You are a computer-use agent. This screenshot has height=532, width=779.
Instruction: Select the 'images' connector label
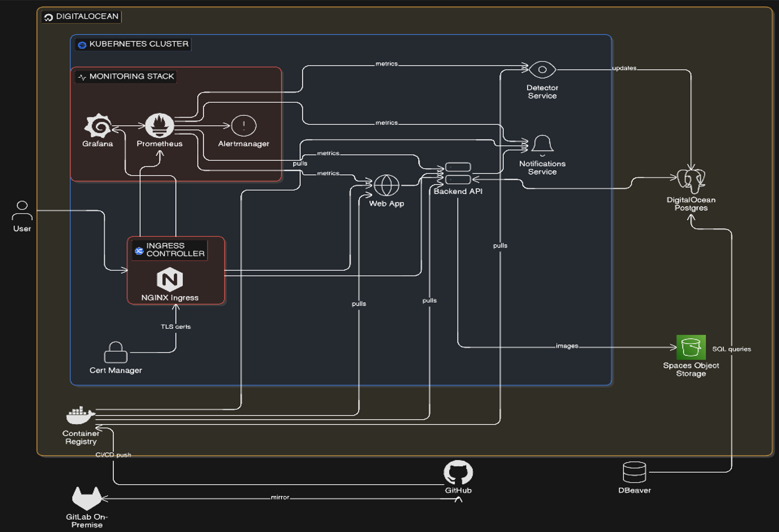coord(567,346)
